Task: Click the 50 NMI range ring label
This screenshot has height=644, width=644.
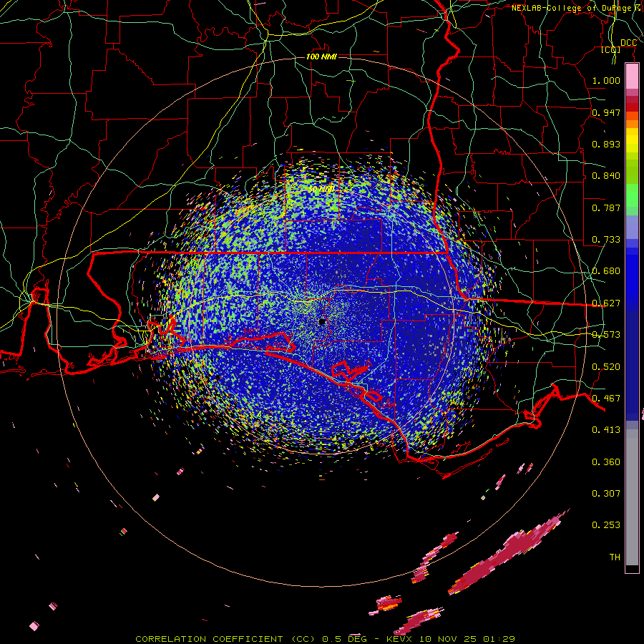Action: (x=321, y=190)
